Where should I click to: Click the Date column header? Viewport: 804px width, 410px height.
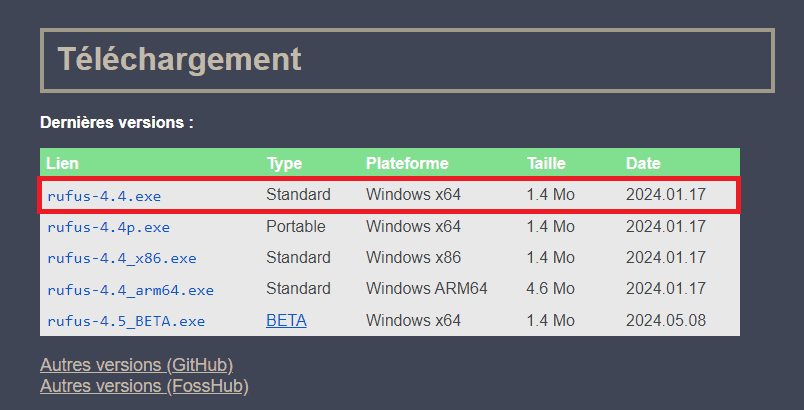(x=643, y=163)
